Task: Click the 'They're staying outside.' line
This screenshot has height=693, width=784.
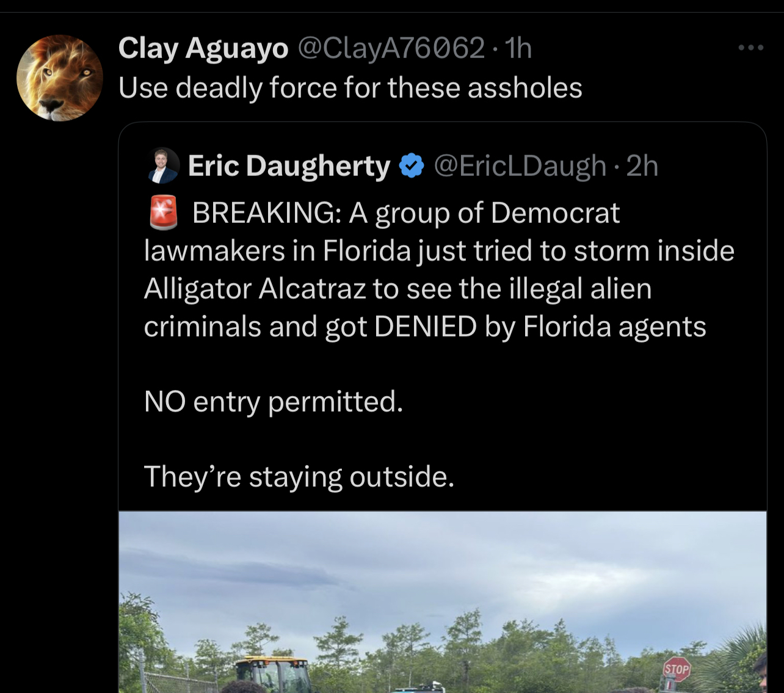Action: point(299,477)
